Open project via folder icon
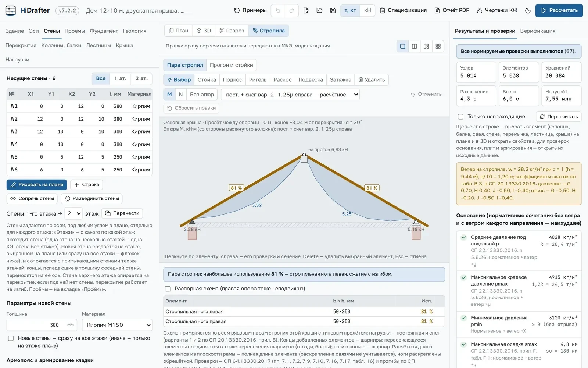 pyautogui.click(x=319, y=10)
